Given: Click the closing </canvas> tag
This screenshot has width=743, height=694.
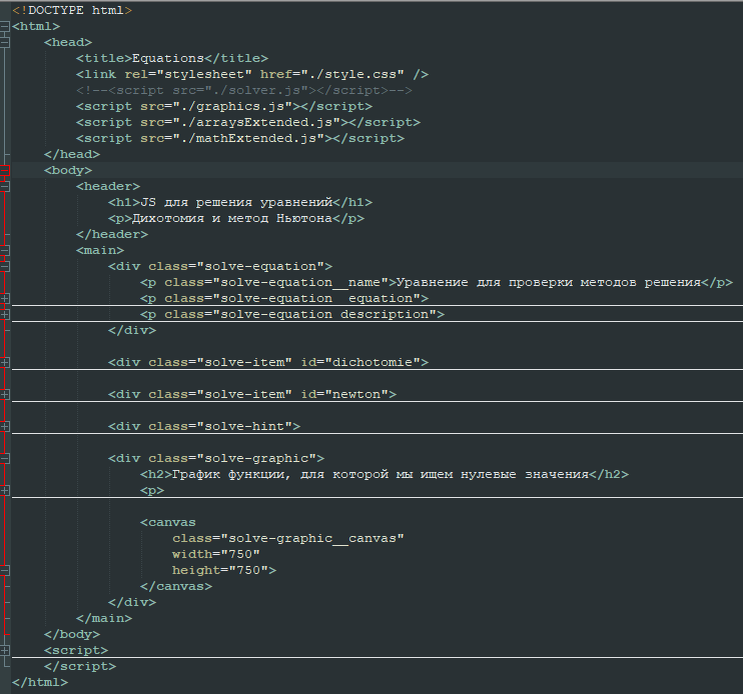Looking at the screenshot, I should point(176,586).
